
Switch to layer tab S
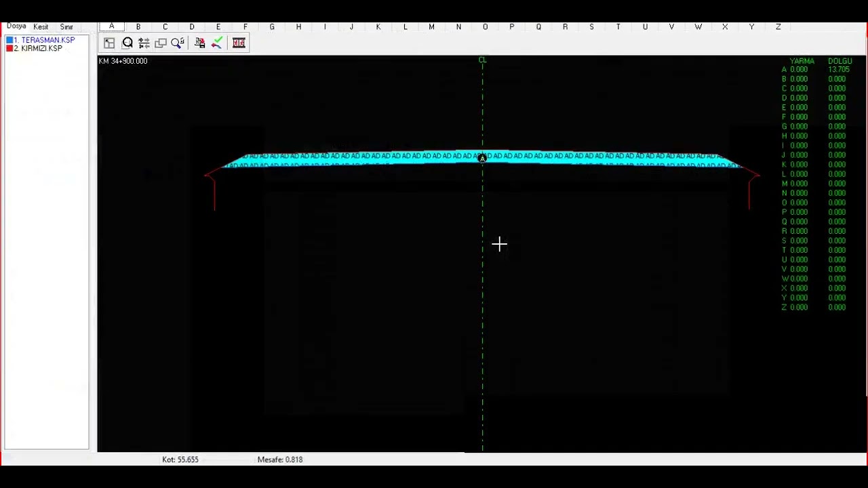[x=591, y=27]
